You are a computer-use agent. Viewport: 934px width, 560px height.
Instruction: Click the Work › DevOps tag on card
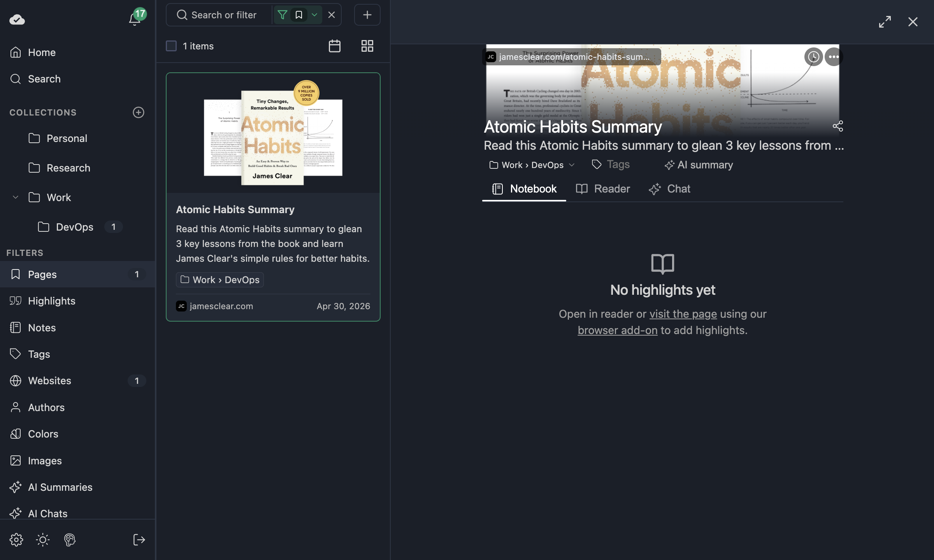pyautogui.click(x=220, y=280)
